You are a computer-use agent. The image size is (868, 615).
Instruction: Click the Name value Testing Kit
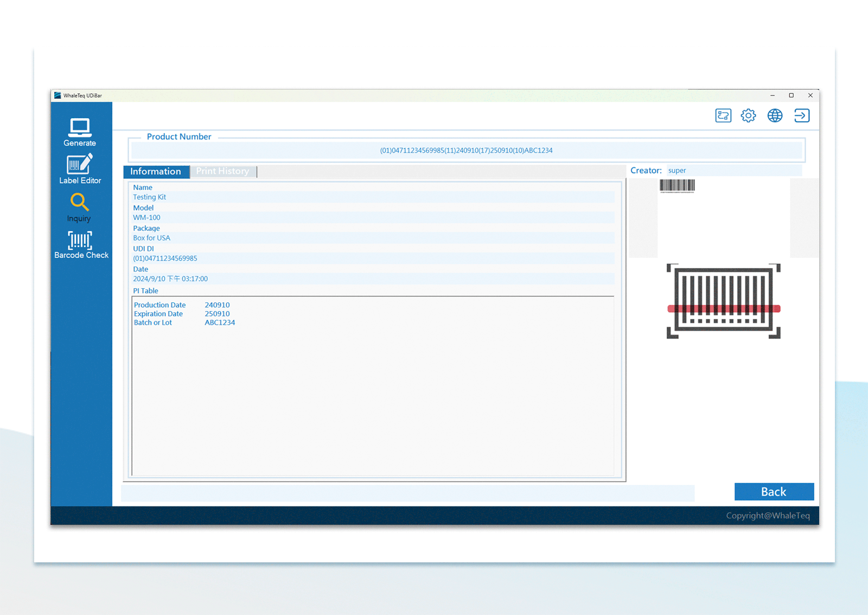click(x=374, y=197)
